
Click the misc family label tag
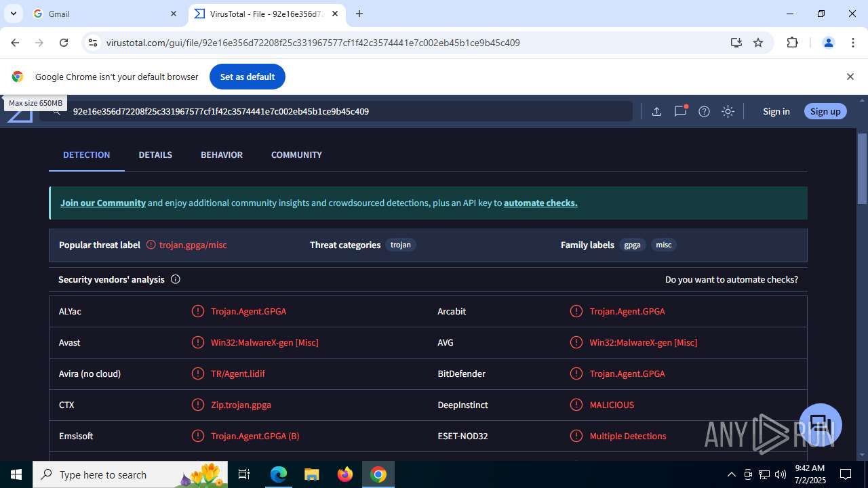[664, 245]
